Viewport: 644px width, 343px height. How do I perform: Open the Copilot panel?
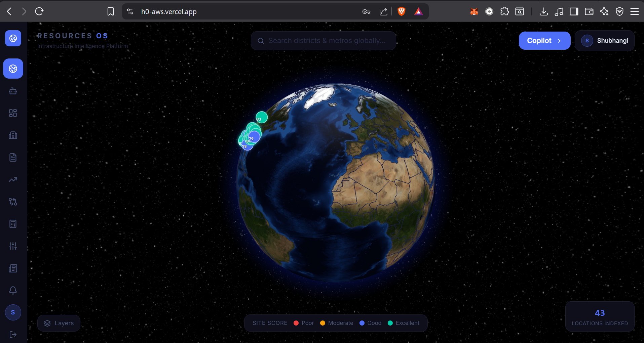click(x=544, y=41)
